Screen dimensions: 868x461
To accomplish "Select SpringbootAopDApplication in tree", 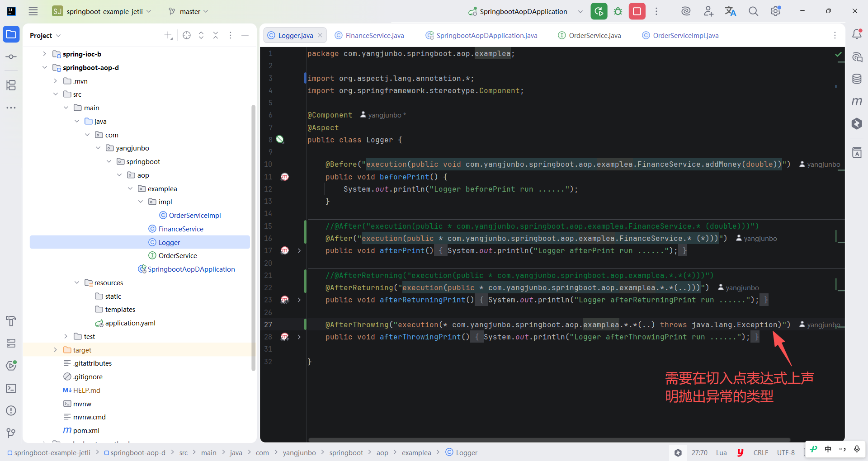I will [x=191, y=269].
